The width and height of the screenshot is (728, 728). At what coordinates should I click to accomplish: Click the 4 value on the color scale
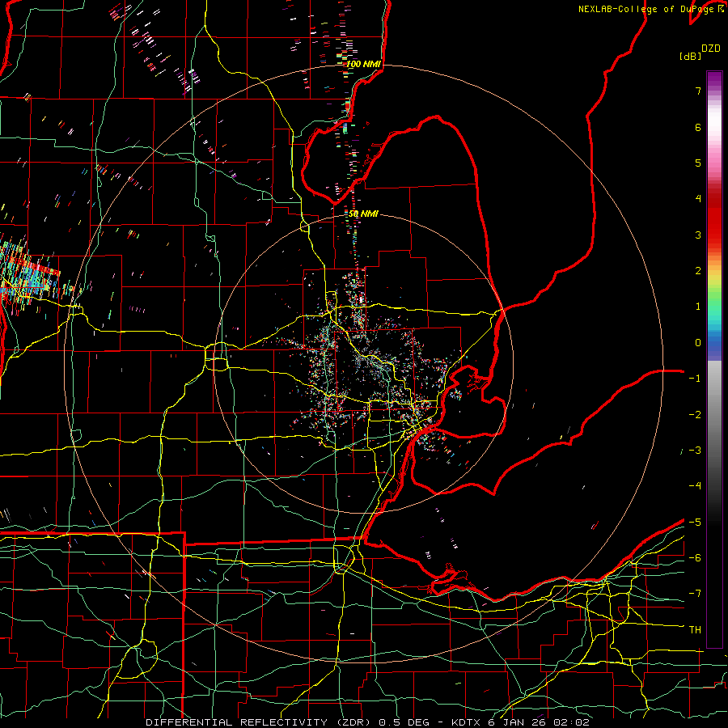click(x=698, y=199)
